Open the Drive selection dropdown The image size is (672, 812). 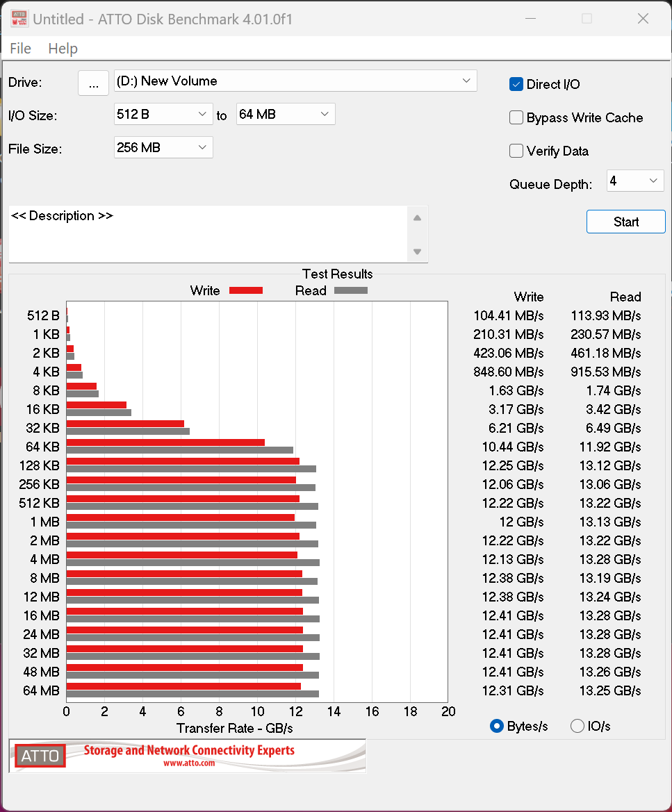tap(295, 81)
